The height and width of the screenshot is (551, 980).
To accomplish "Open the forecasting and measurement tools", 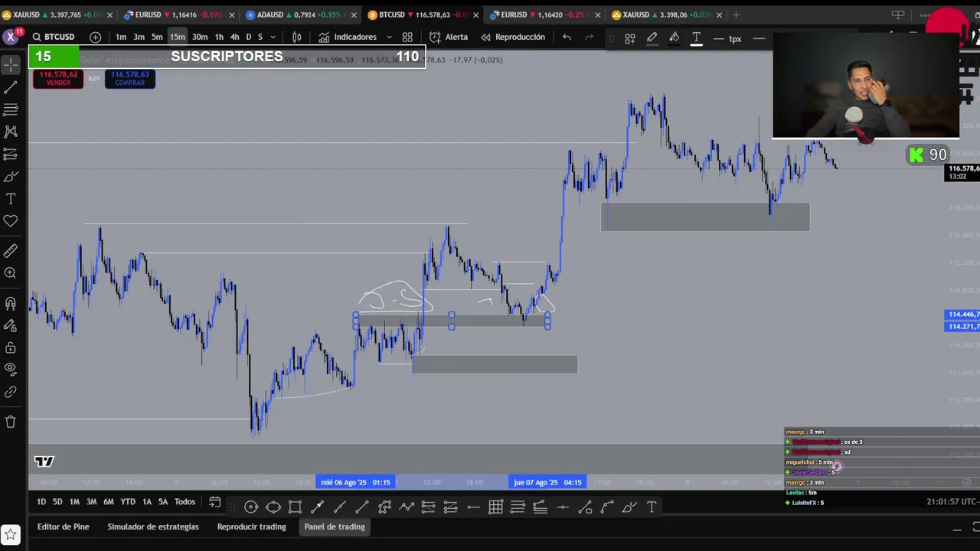I will [x=11, y=154].
